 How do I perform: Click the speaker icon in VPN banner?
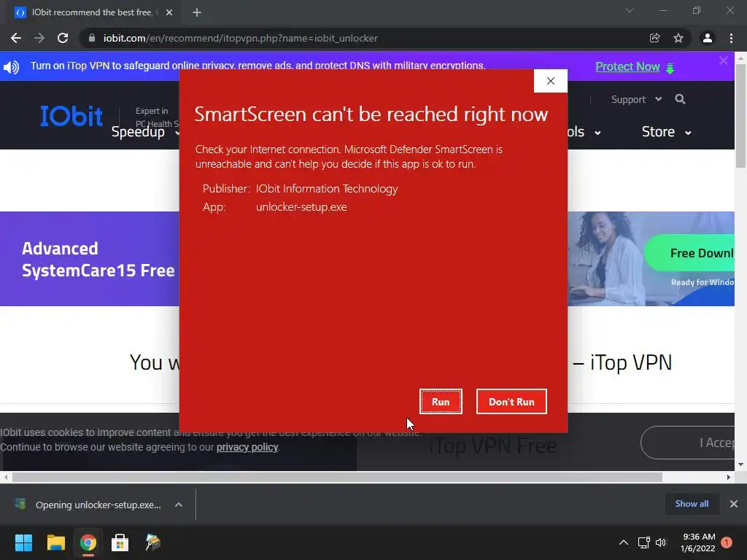pos(12,67)
